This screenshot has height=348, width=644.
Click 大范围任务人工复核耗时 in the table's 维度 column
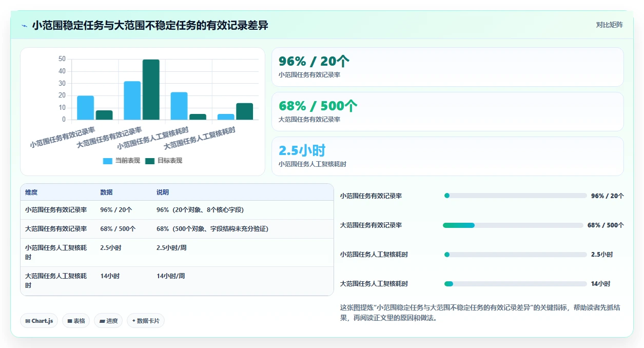pos(56,281)
